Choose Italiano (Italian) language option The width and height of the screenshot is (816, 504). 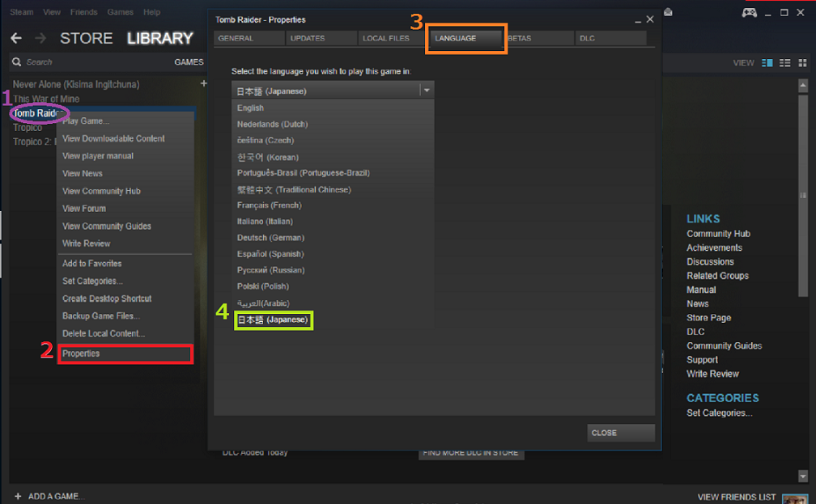tap(333, 221)
